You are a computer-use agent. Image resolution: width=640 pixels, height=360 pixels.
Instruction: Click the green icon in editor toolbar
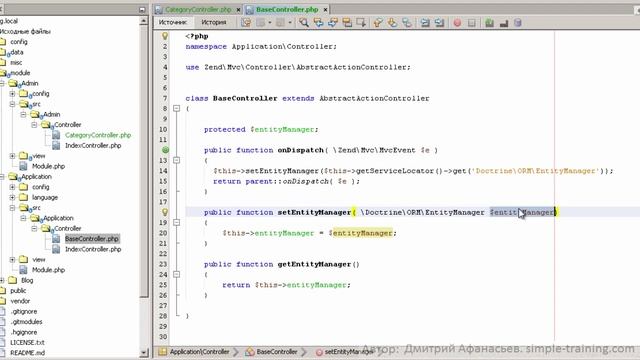click(489, 23)
